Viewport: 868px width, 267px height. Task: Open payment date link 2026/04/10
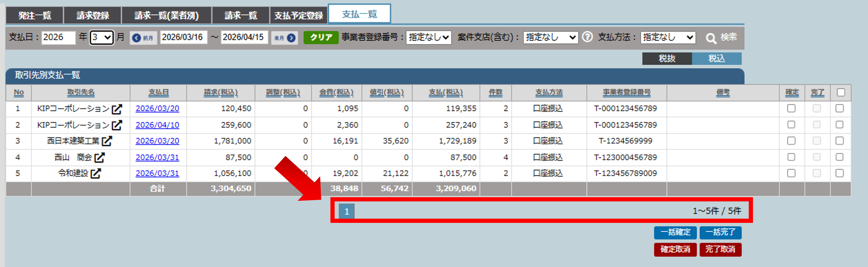click(157, 125)
